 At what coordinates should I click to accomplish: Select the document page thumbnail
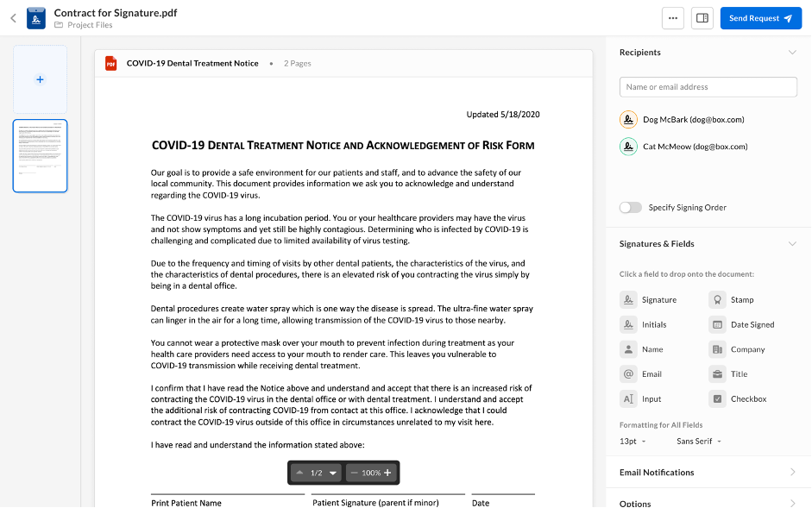pos(40,155)
